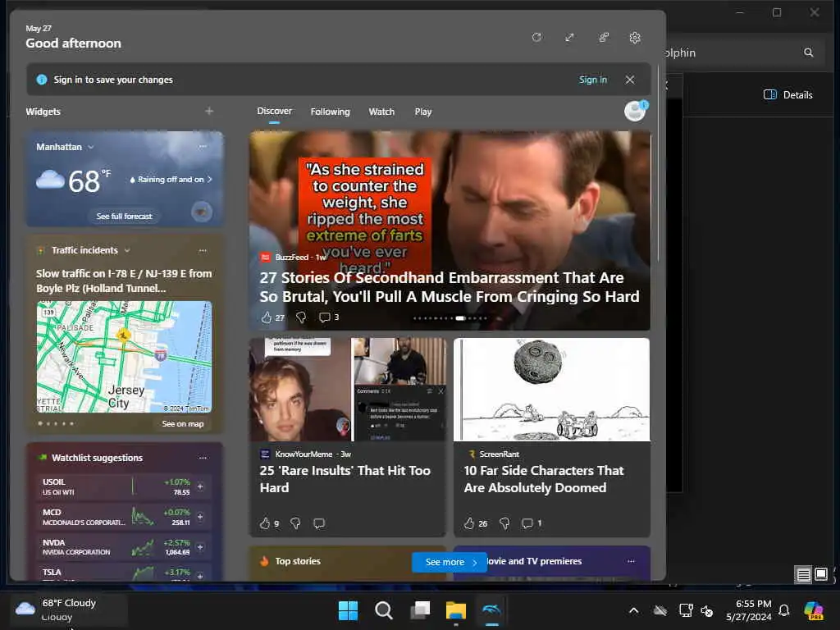Expand Traffic incidents dropdown

click(x=127, y=250)
